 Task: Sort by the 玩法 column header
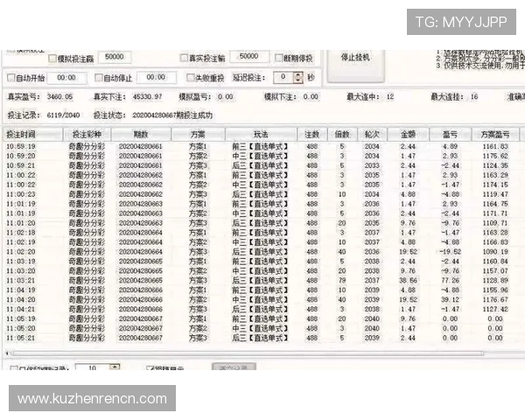(x=261, y=135)
